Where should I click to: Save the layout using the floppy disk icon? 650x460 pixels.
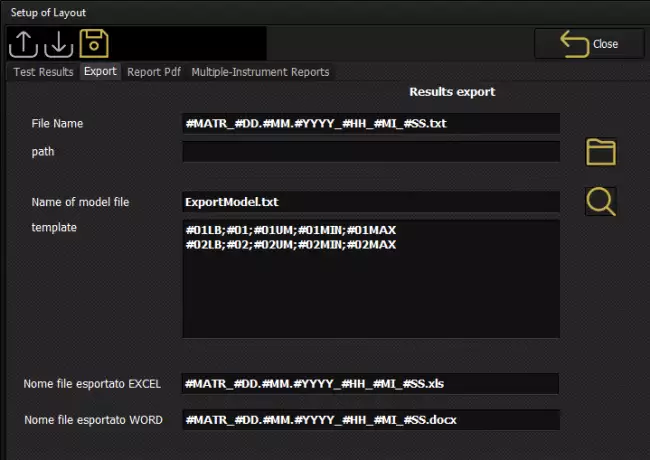click(x=94, y=44)
